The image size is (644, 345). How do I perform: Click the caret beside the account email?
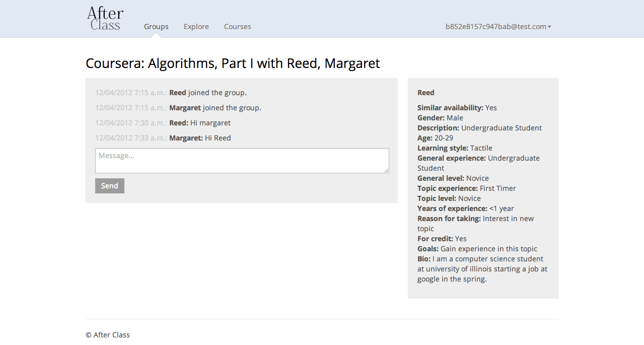(549, 27)
